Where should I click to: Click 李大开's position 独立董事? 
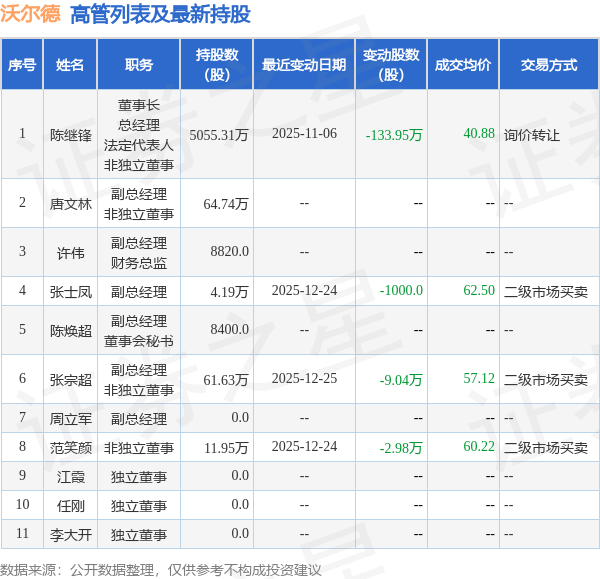point(139,535)
